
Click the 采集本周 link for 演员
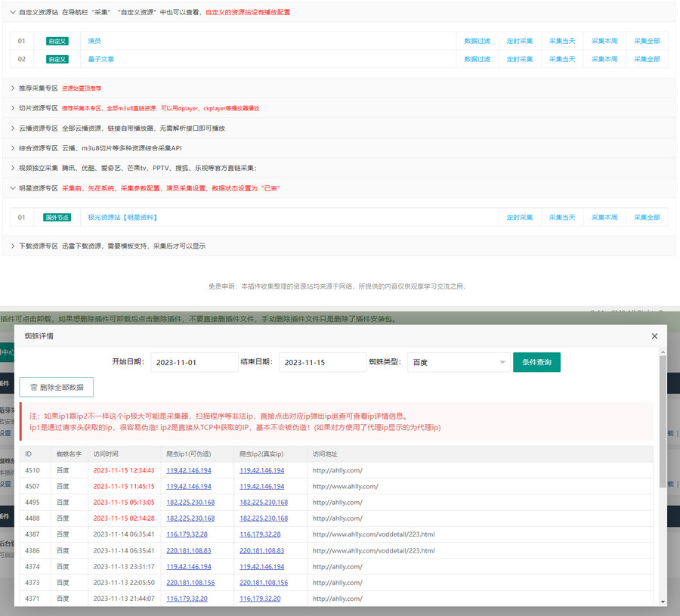click(x=604, y=41)
